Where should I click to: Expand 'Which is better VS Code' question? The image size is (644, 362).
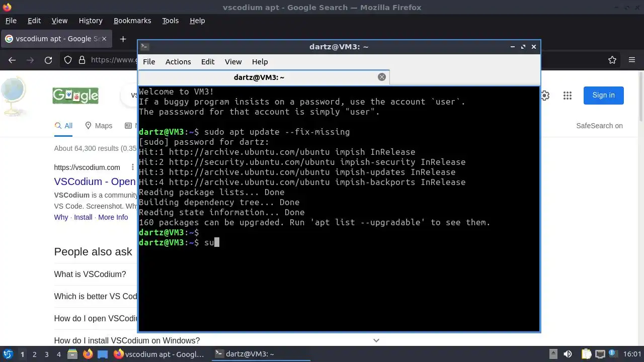tap(96, 296)
